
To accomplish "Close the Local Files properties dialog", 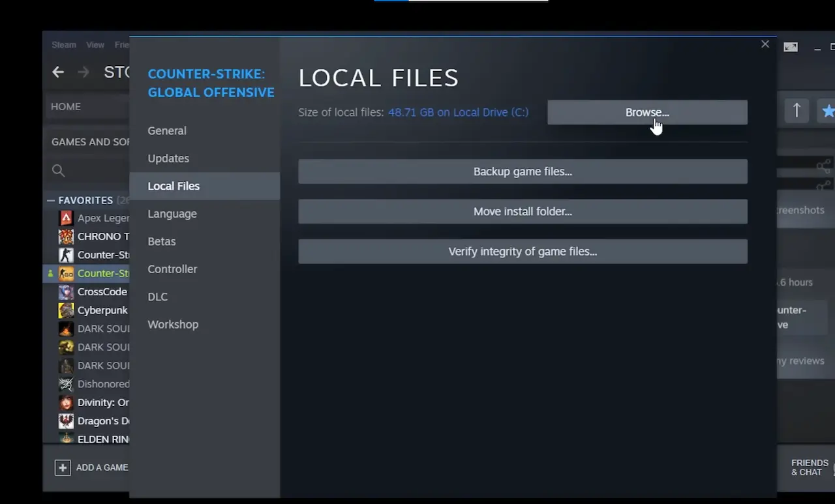I will pyautogui.click(x=765, y=44).
